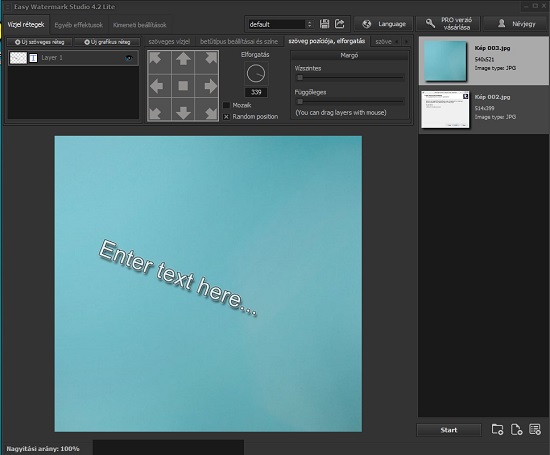The image size is (550, 455).
Task: Enable the Mozaik checkbox
Action: (226, 105)
